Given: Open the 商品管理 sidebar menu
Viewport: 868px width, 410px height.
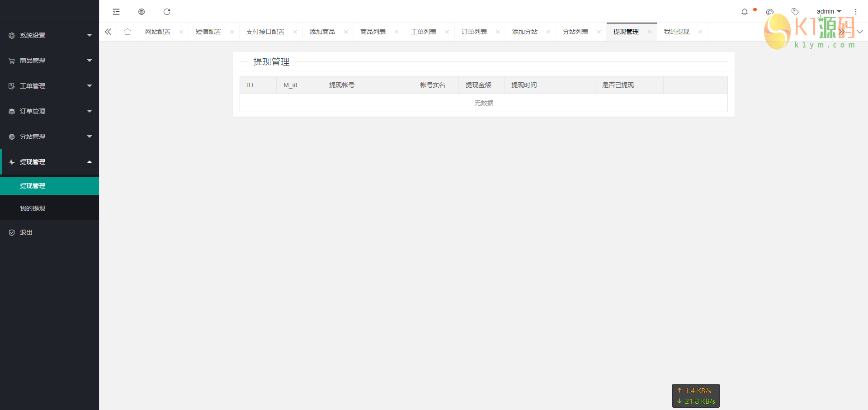Looking at the screenshot, I should (x=49, y=61).
